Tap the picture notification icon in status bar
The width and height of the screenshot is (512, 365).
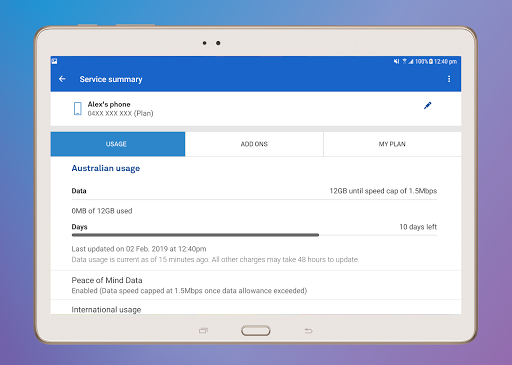[55, 61]
